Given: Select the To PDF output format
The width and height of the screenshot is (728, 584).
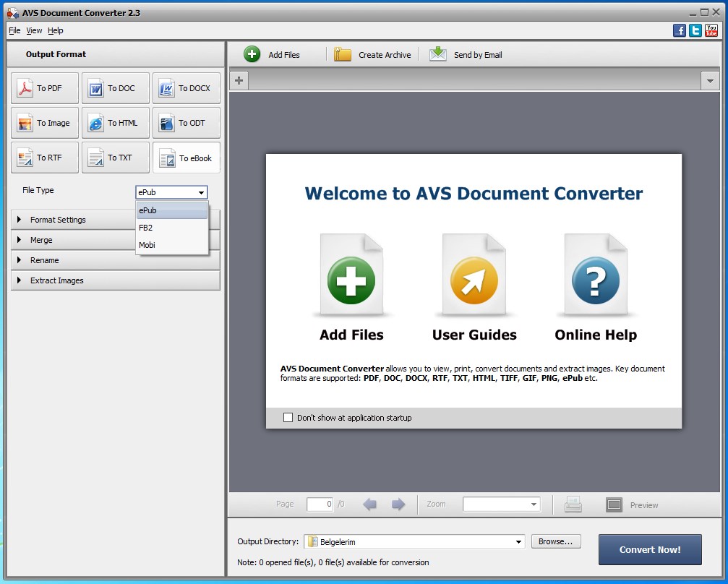Looking at the screenshot, I should (x=44, y=88).
